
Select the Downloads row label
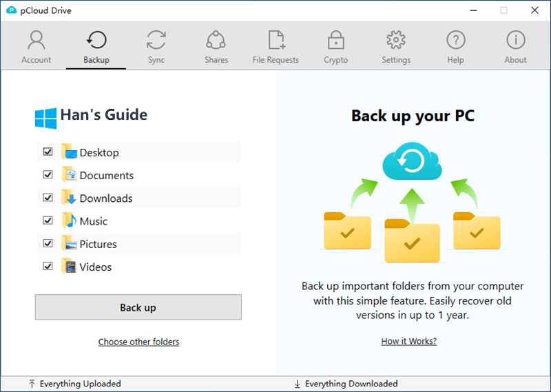point(106,198)
